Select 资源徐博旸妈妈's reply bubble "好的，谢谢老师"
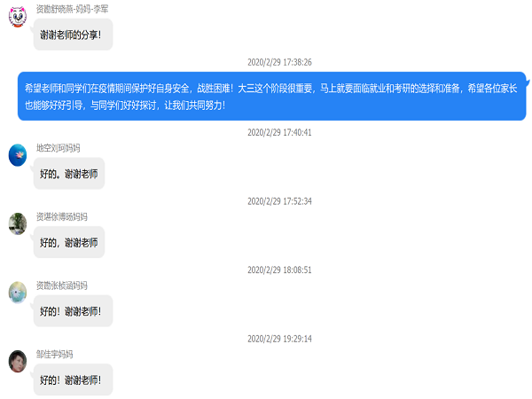 69,242
